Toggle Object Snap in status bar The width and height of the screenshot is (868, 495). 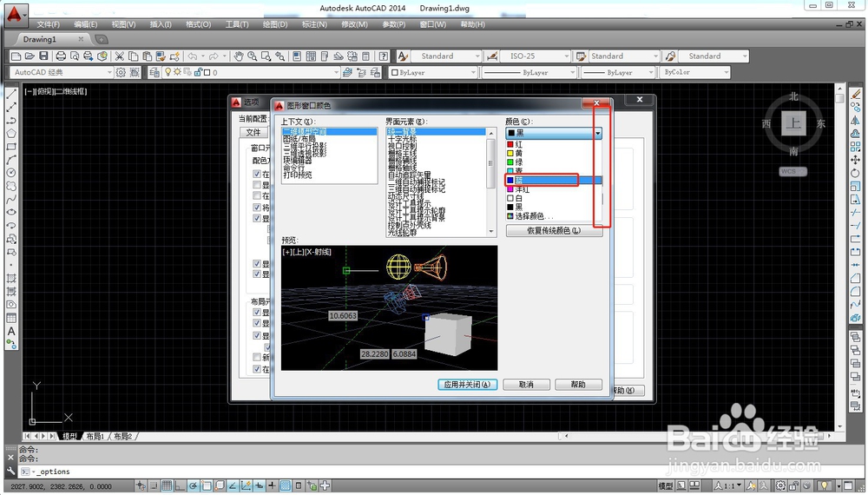pyautogui.click(x=207, y=486)
